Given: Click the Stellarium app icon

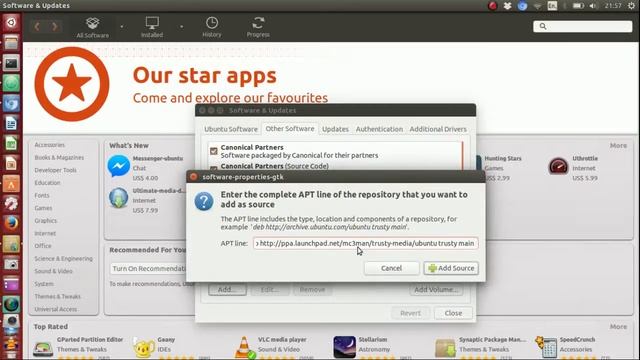Looking at the screenshot, I should tap(344, 347).
